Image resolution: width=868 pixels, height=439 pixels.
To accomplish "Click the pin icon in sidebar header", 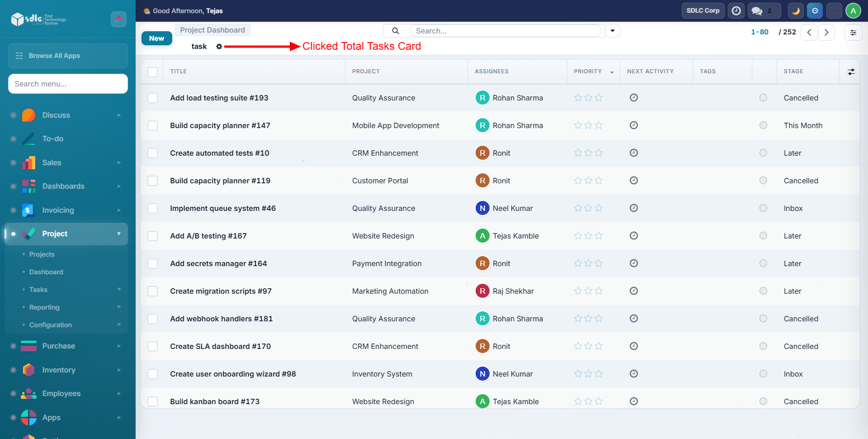I will click(x=118, y=19).
